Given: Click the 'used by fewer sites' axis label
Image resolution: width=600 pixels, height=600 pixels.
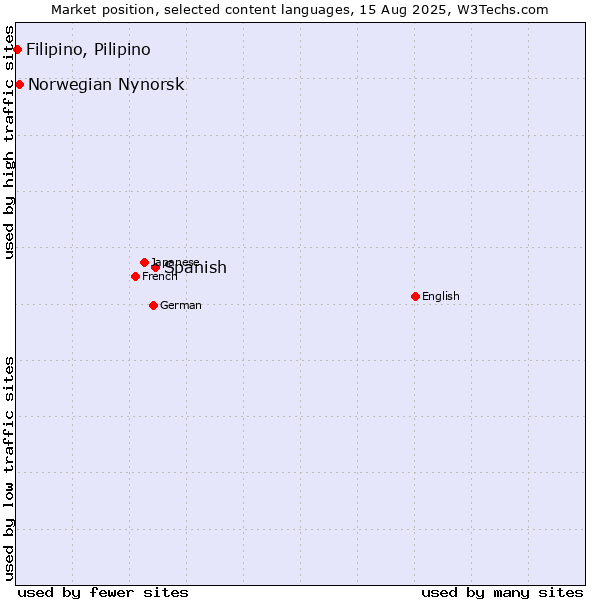Looking at the screenshot, I should (x=103, y=593).
